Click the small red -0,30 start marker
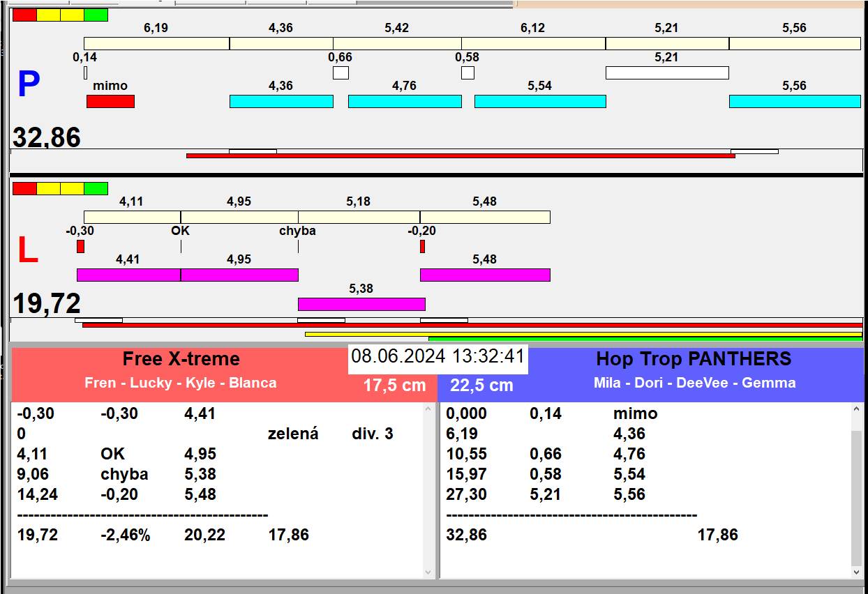This screenshot has width=868, height=594. point(80,246)
